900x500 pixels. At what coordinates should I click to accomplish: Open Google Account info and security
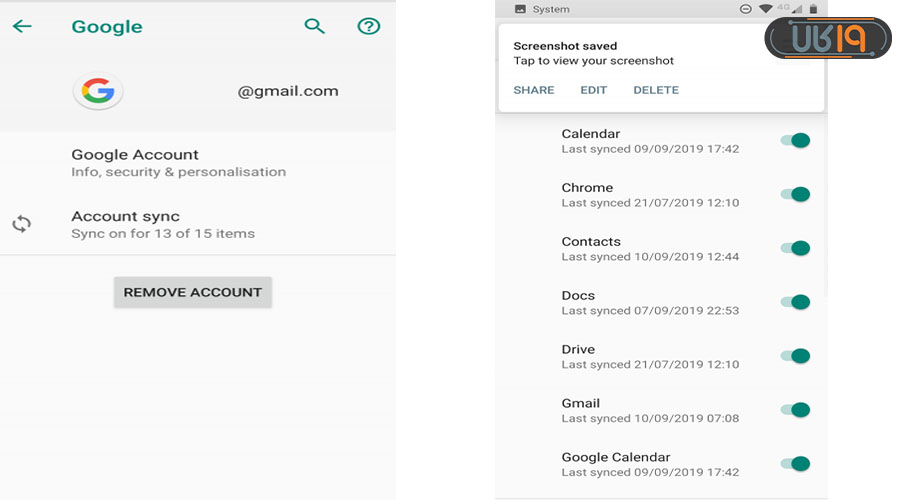click(178, 162)
